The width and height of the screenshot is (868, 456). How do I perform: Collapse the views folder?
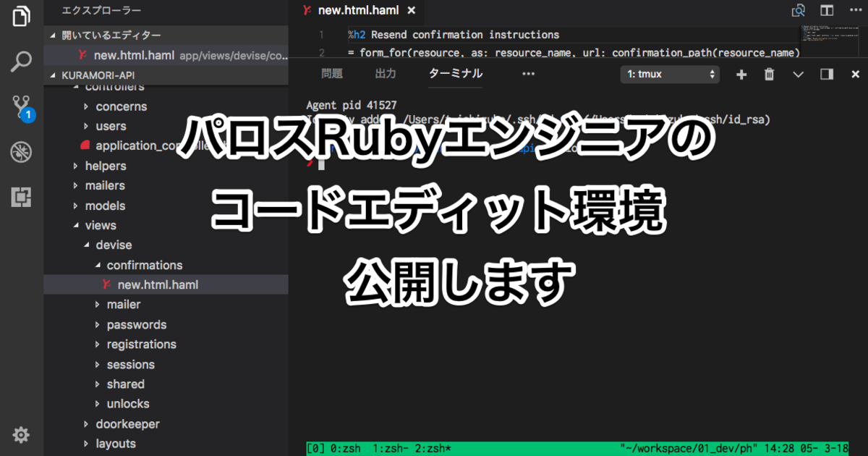coord(101,225)
